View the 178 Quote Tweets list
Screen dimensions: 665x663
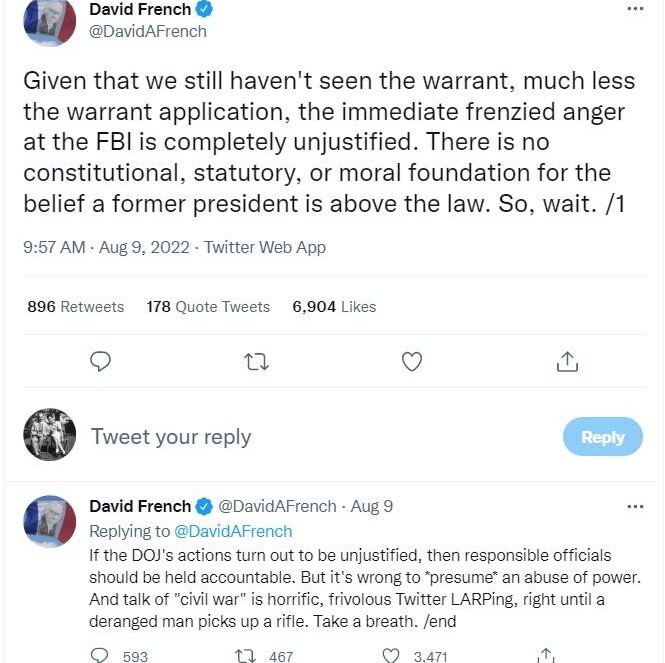(x=208, y=306)
